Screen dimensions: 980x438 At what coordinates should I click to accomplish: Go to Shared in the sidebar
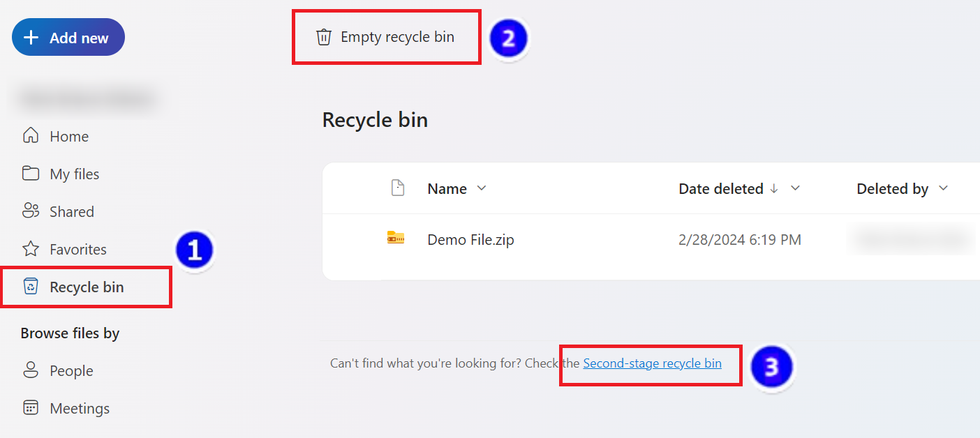pyautogui.click(x=72, y=212)
